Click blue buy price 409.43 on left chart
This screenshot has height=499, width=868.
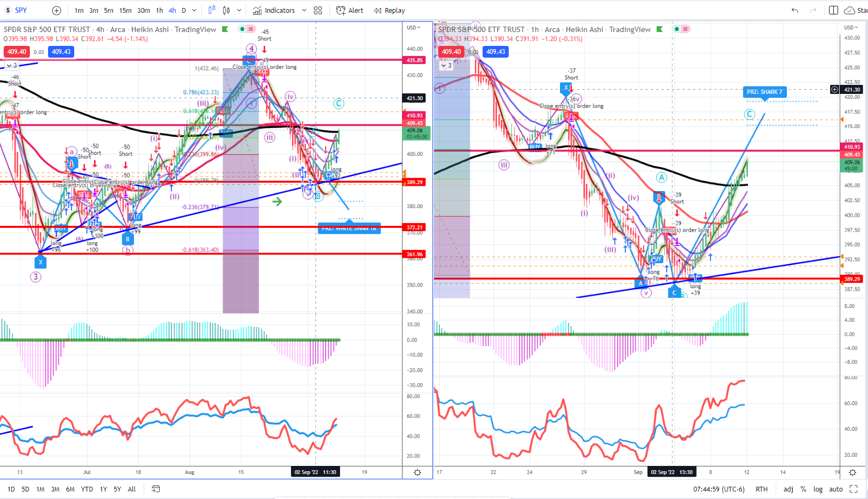61,52
